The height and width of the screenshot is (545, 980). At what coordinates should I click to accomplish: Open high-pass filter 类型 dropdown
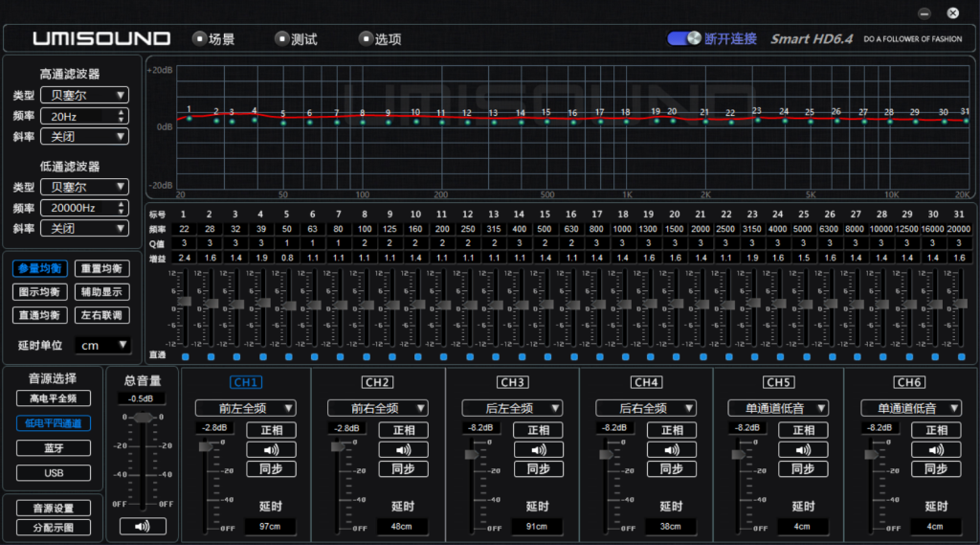tap(84, 95)
